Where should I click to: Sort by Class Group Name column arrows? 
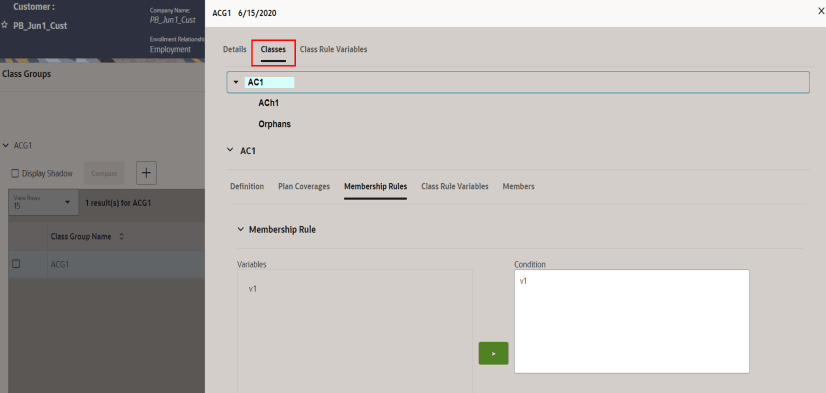click(122, 237)
